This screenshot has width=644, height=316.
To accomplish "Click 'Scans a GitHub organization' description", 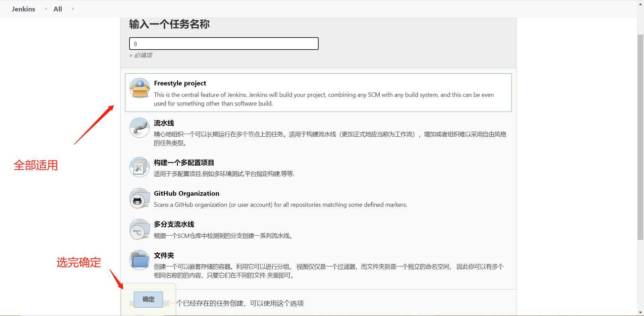I will pos(280,204).
